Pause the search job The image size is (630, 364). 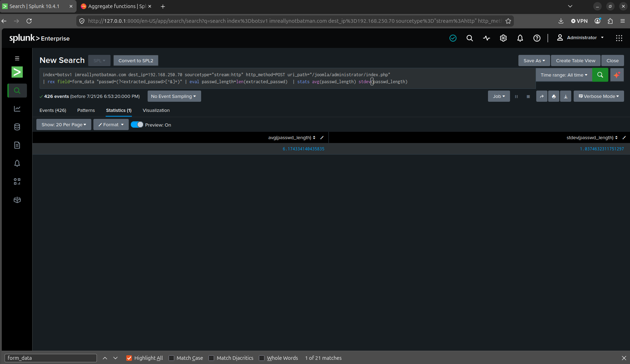tap(516, 97)
